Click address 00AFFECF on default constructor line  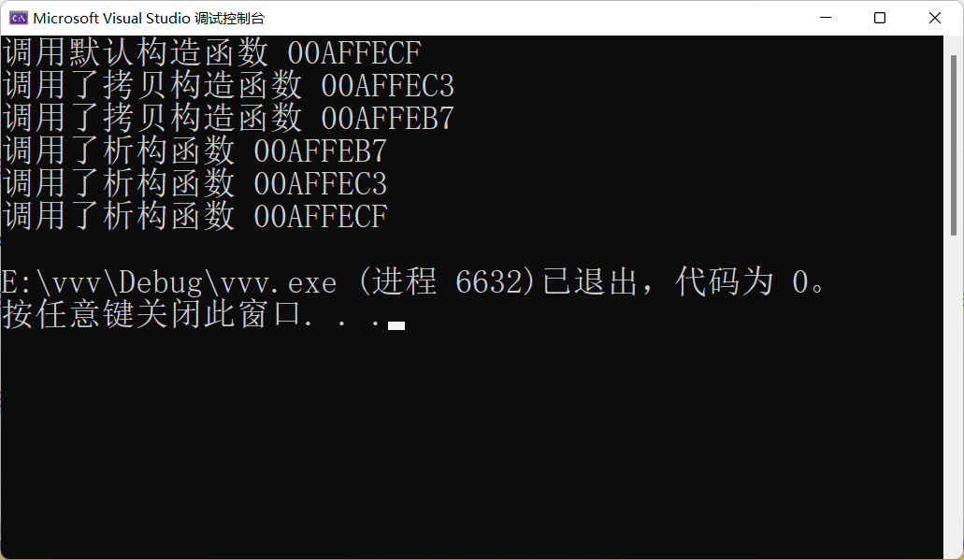click(x=354, y=53)
